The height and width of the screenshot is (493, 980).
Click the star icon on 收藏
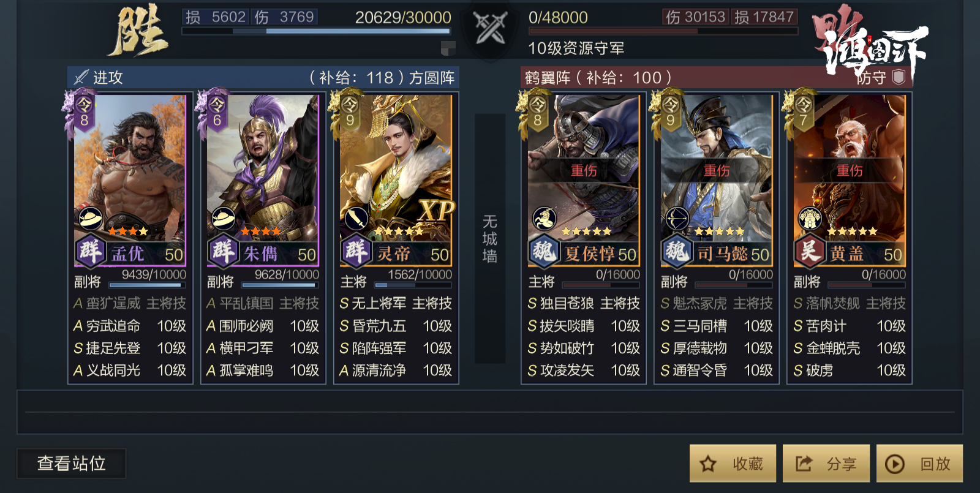(708, 464)
